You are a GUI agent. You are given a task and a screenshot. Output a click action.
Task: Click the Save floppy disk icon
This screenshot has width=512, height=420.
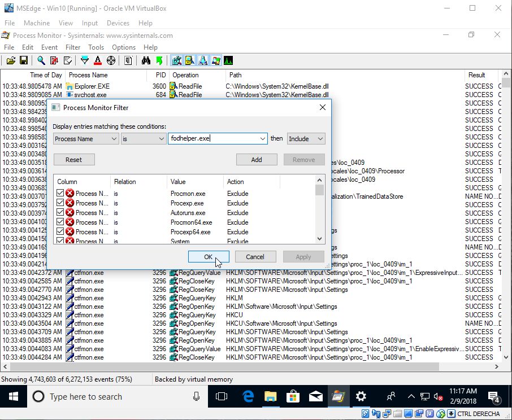tap(24, 60)
